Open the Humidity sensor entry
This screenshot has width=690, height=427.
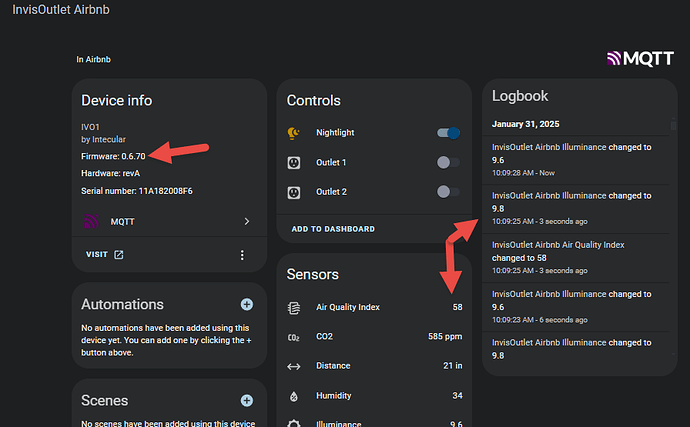pyautogui.click(x=374, y=395)
